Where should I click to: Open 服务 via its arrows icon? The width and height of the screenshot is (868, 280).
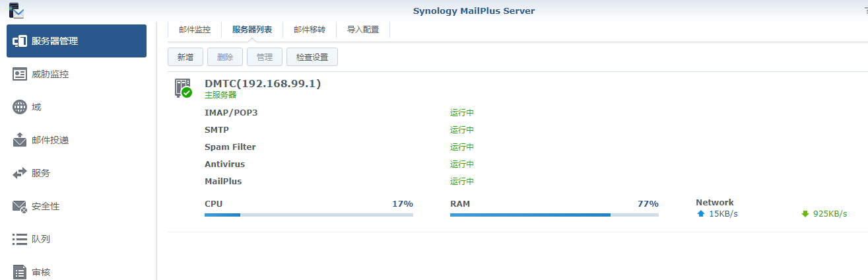[x=20, y=173]
